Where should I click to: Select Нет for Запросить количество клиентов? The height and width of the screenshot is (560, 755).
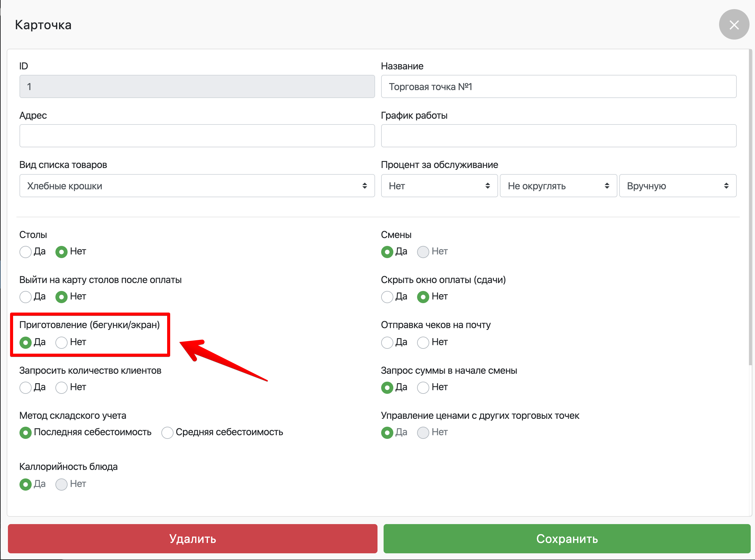click(x=61, y=387)
